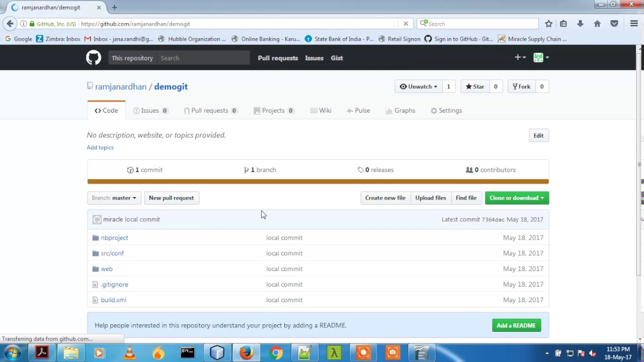
Task: Focus the Firefox search bar
Action: pyautogui.click(x=478, y=24)
